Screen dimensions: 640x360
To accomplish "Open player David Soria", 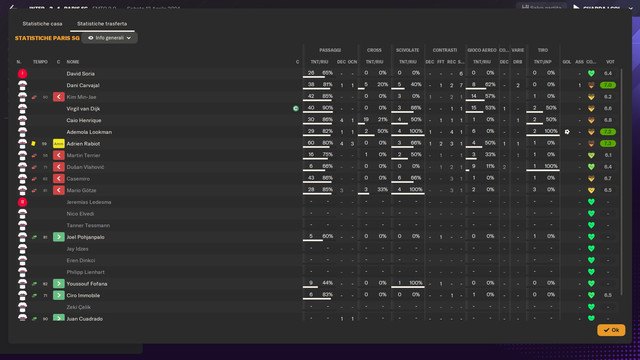I will coord(80,74).
